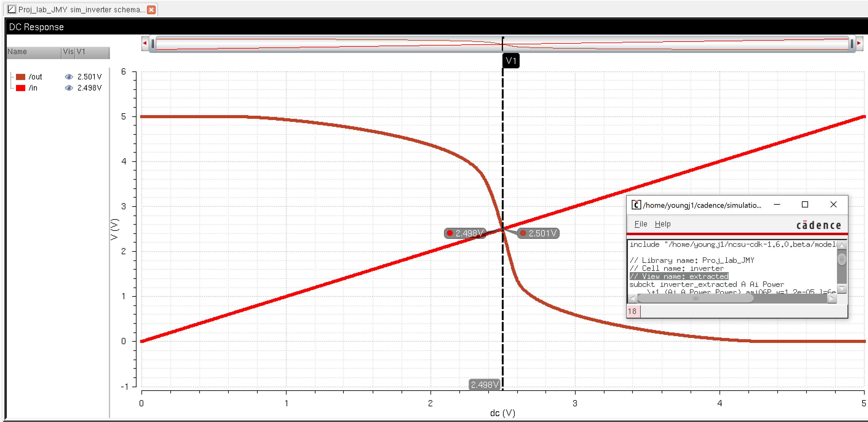Click the right red arrow of zoom bar
The image size is (868, 422).
coord(859,43)
